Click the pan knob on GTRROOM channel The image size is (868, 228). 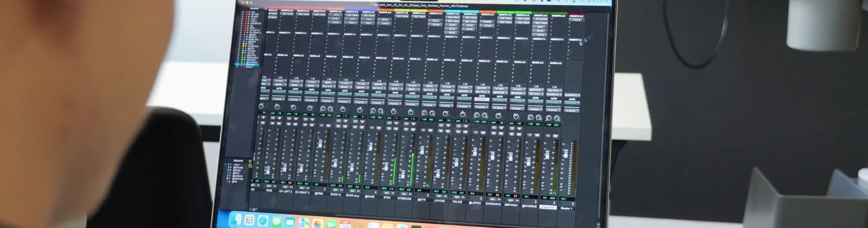point(410,112)
